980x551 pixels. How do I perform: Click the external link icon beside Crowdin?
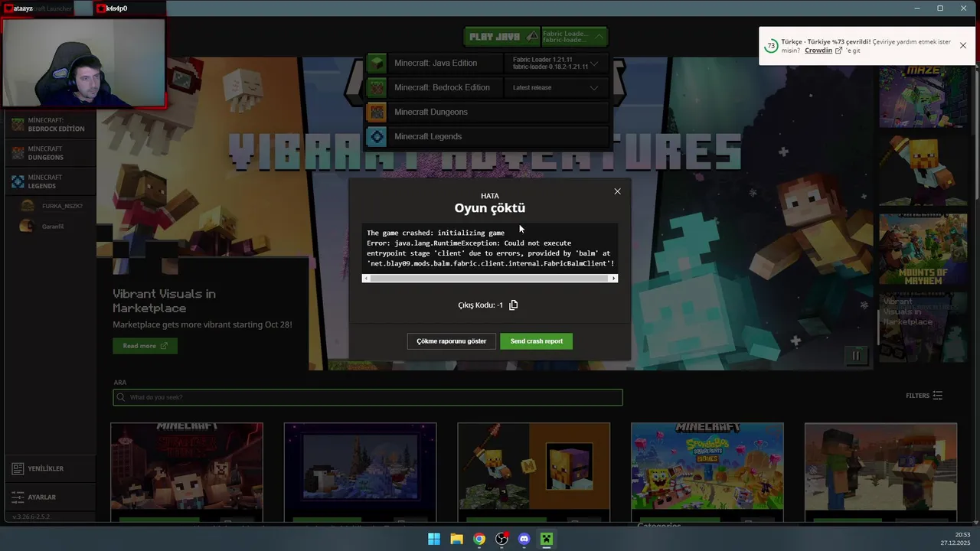tap(838, 51)
